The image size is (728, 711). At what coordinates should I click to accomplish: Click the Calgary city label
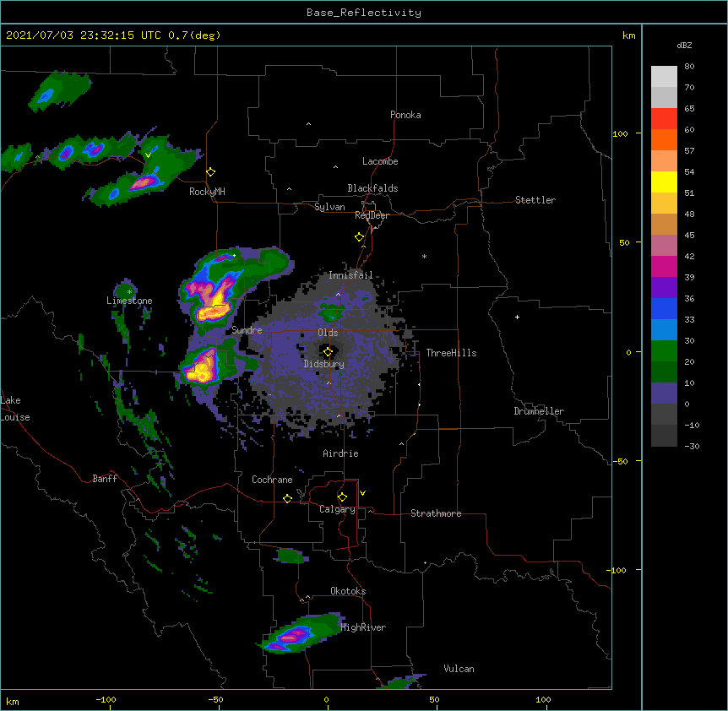pyautogui.click(x=337, y=509)
